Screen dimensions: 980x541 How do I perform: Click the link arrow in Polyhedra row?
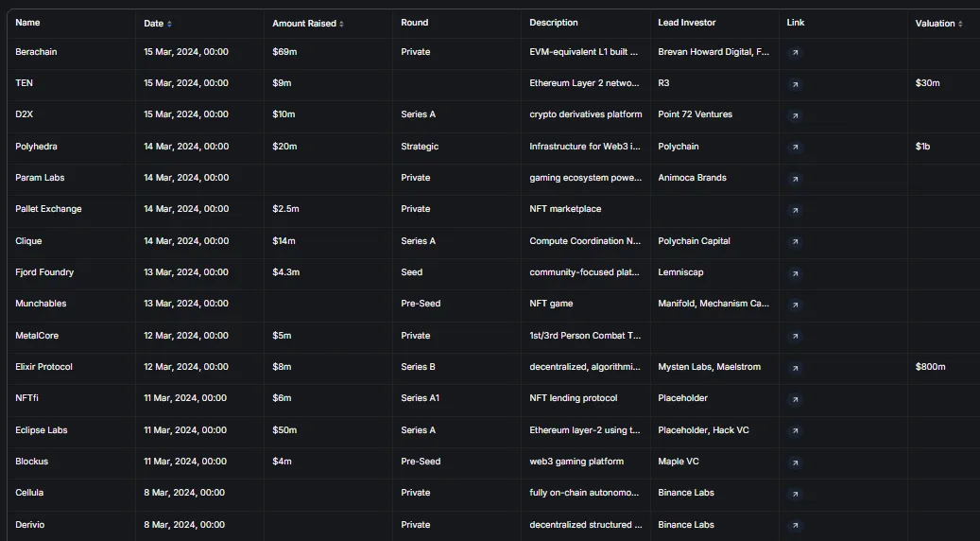click(795, 148)
